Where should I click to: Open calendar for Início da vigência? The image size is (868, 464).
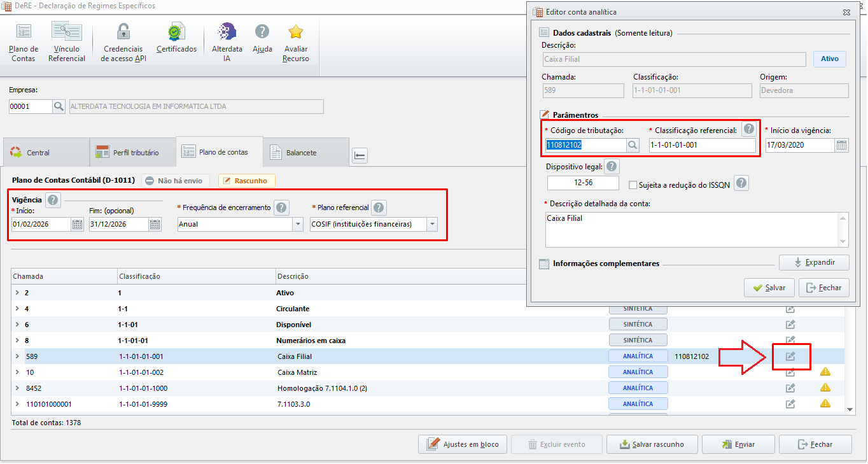(x=841, y=145)
